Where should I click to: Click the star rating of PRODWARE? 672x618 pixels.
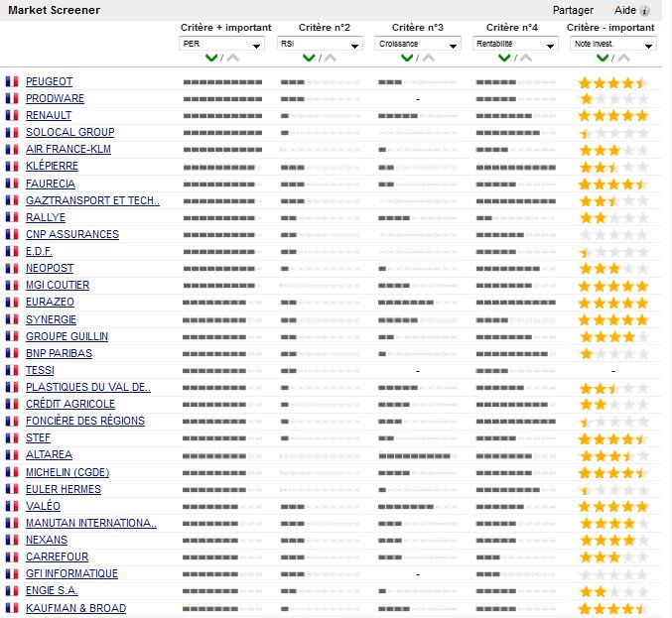coord(613,99)
